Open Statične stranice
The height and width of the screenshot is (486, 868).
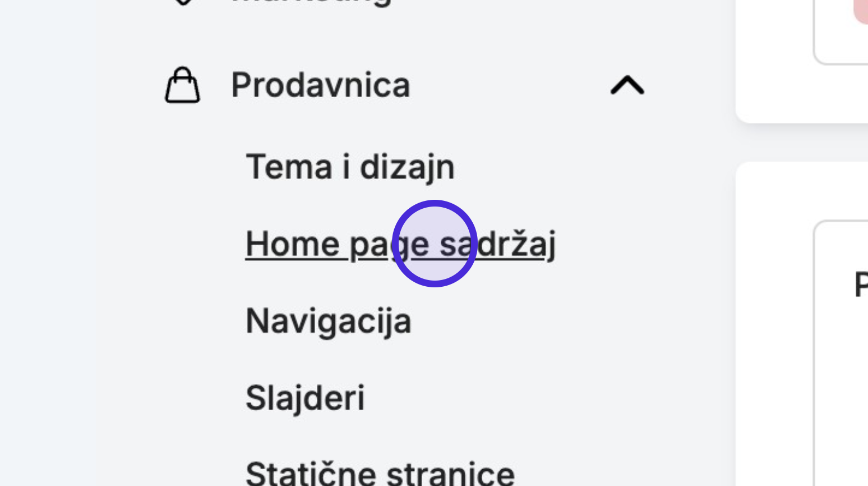380,473
